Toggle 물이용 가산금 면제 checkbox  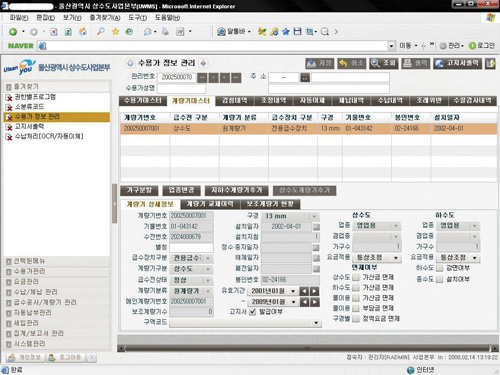pyautogui.click(x=356, y=298)
